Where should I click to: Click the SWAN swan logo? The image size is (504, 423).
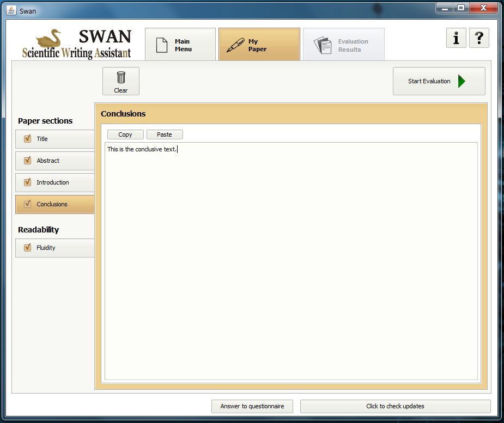tap(76, 44)
